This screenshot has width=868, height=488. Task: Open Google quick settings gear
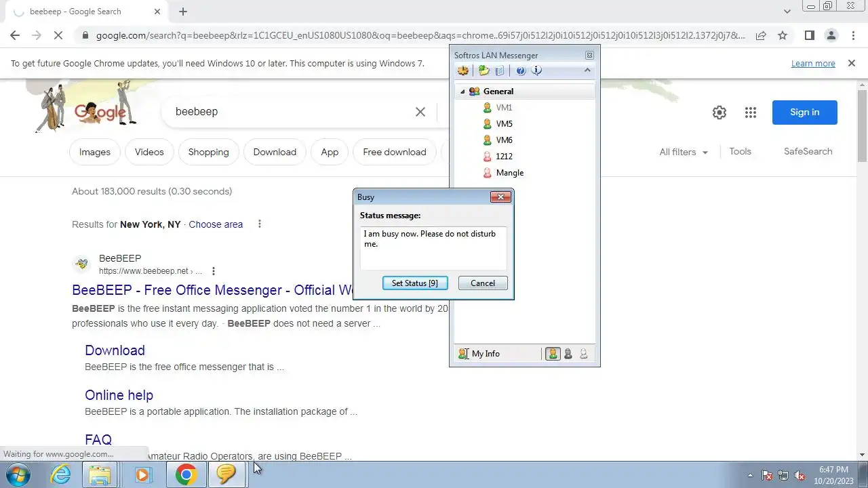coord(719,113)
